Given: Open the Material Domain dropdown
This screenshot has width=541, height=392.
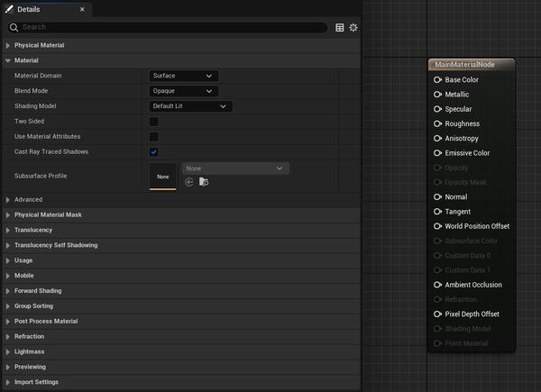Looking at the screenshot, I should (x=184, y=76).
